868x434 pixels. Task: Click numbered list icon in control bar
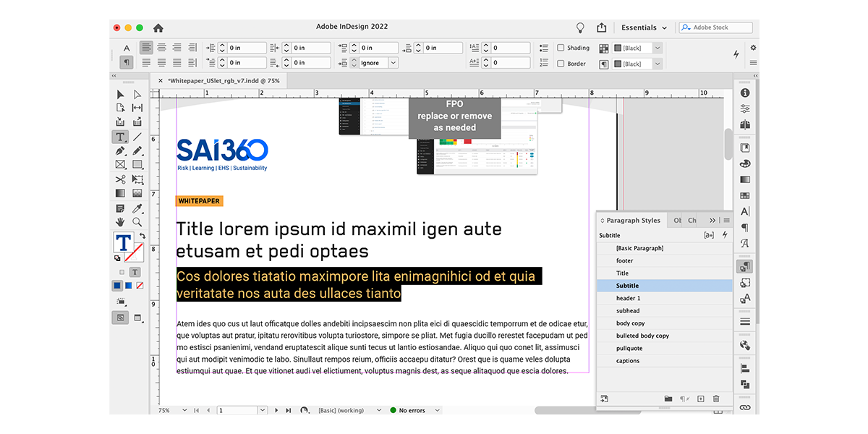pos(543,64)
